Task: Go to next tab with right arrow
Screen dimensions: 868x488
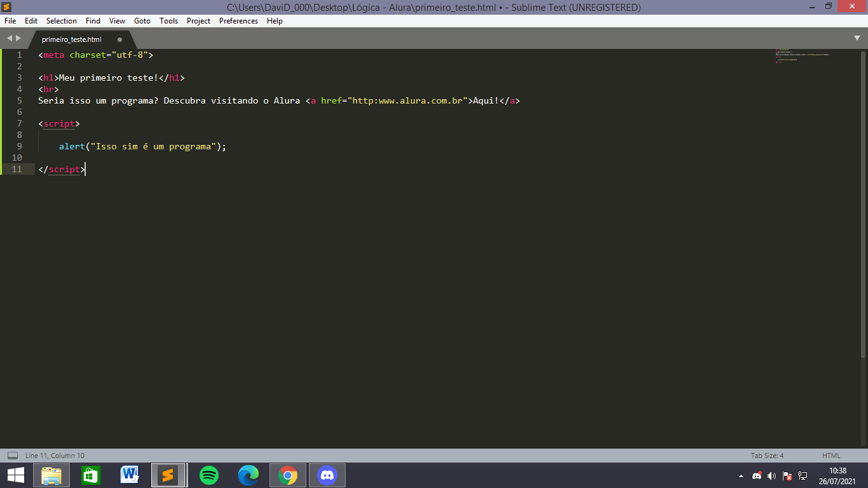Action: tap(18, 39)
